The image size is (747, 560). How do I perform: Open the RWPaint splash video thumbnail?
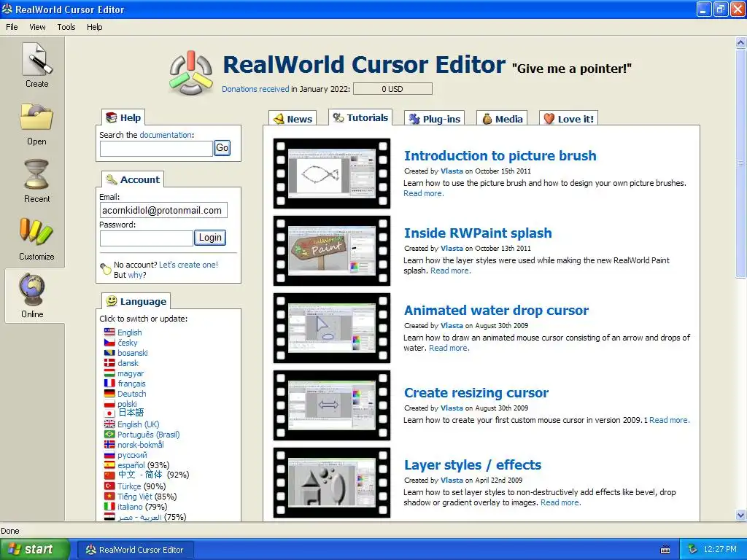(x=332, y=251)
